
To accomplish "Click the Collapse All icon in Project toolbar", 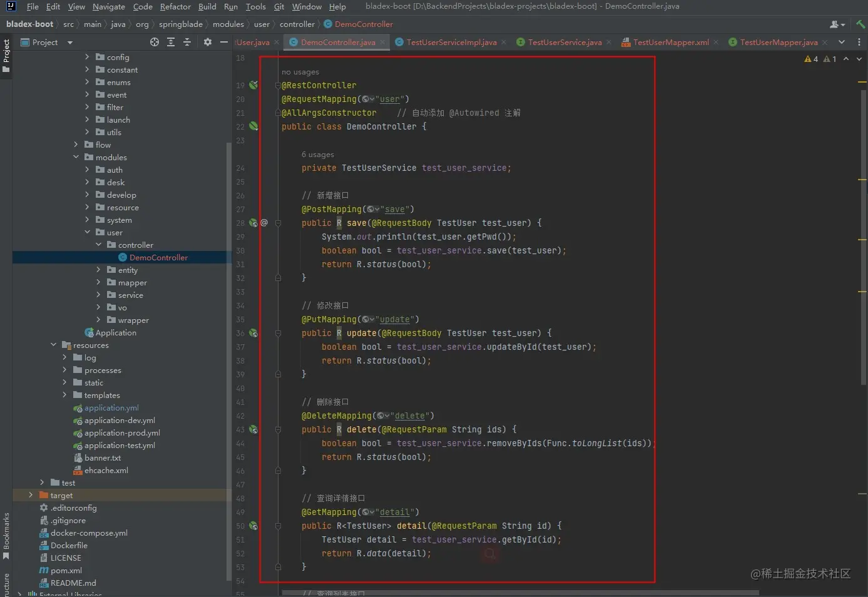I will click(x=187, y=42).
